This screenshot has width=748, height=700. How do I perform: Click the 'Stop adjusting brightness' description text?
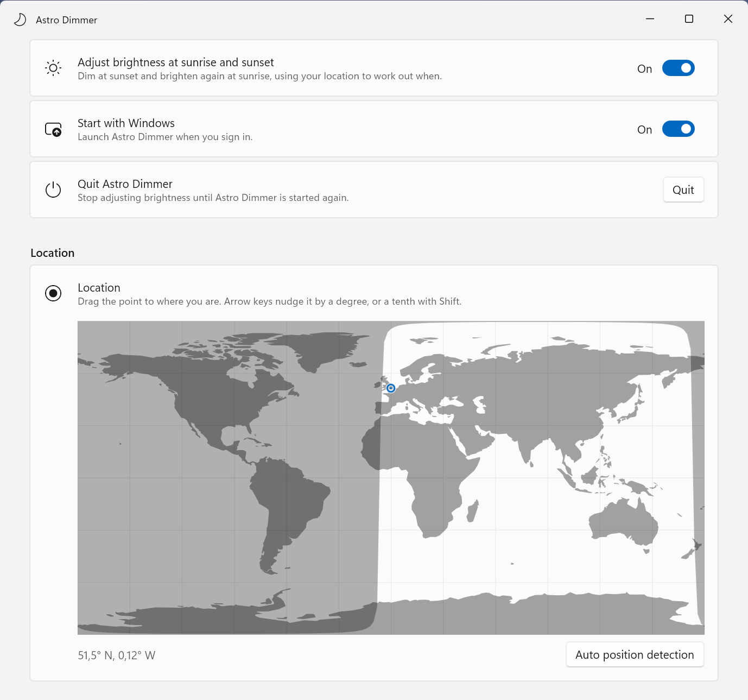213,198
